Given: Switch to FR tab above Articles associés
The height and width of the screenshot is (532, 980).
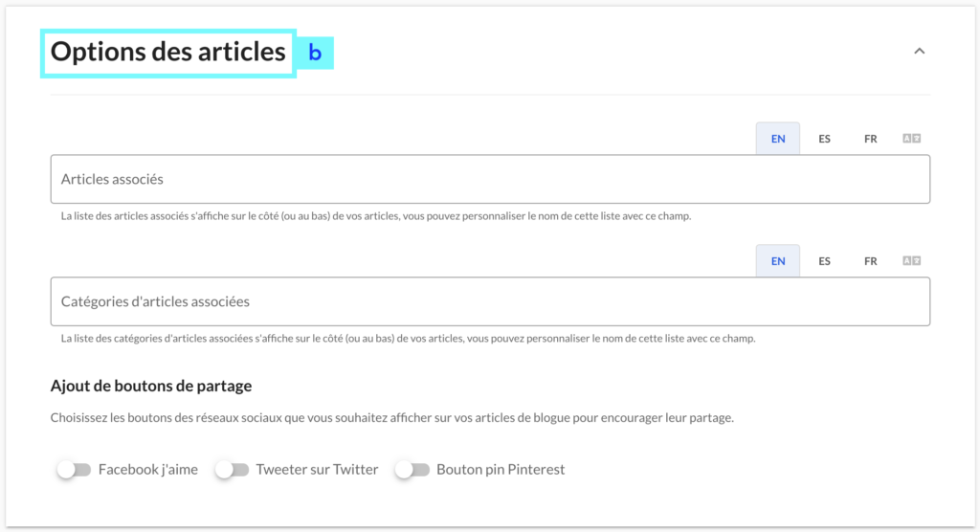Looking at the screenshot, I should pyautogui.click(x=870, y=139).
